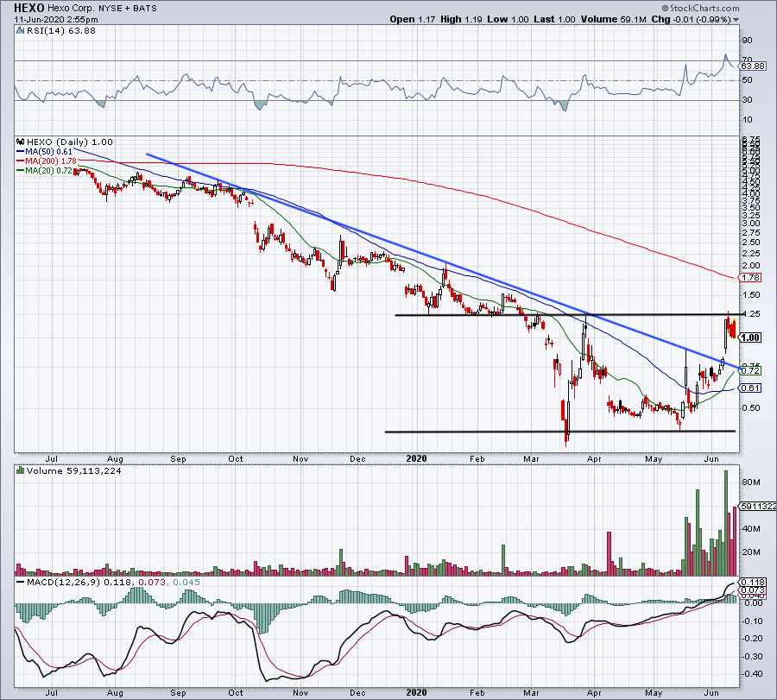Click the 'Last 1.00' value in header
The width and height of the screenshot is (777, 700).
(x=554, y=19)
